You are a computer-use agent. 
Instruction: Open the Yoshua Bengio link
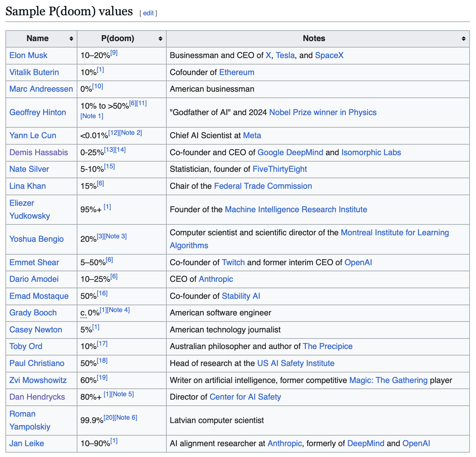37,239
